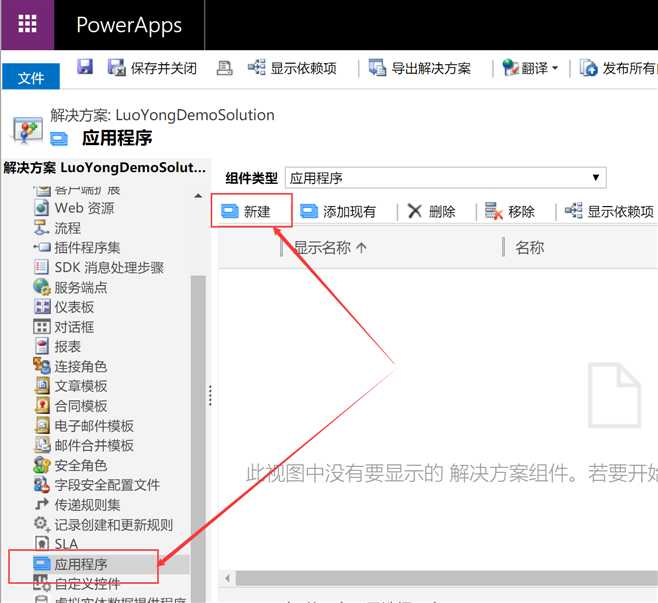The image size is (658, 603).
Task: Select 仪表板 tree item
Action: point(64,307)
